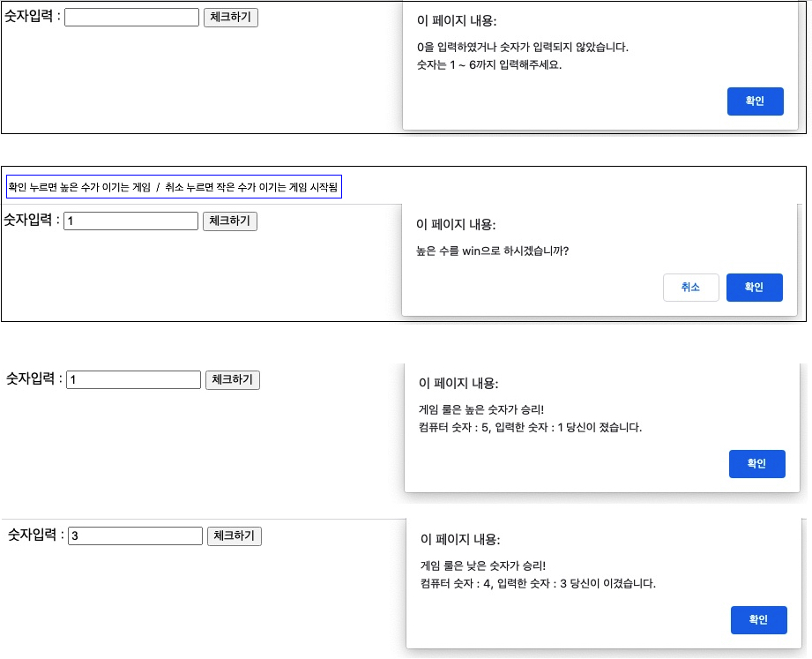Click the number input beside the '당신이 졌습니다' alert
Image resolution: width=812 pixels, height=659 pixels.
pos(134,379)
